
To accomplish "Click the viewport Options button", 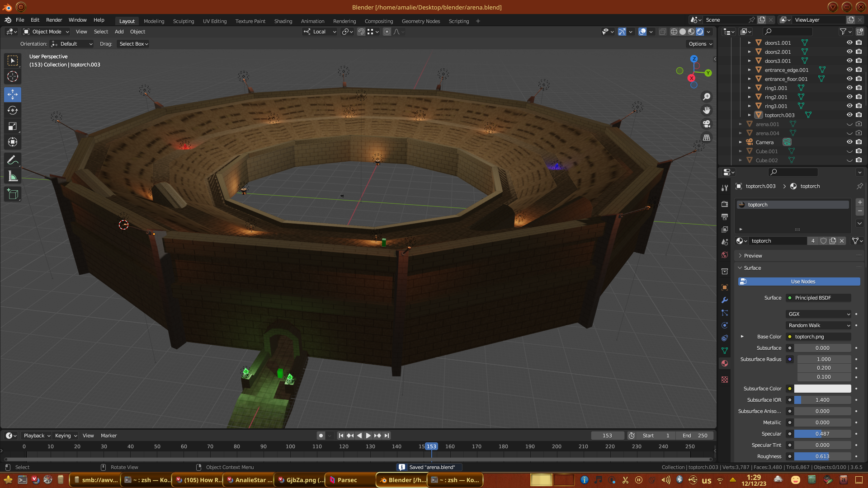I will [700, 44].
